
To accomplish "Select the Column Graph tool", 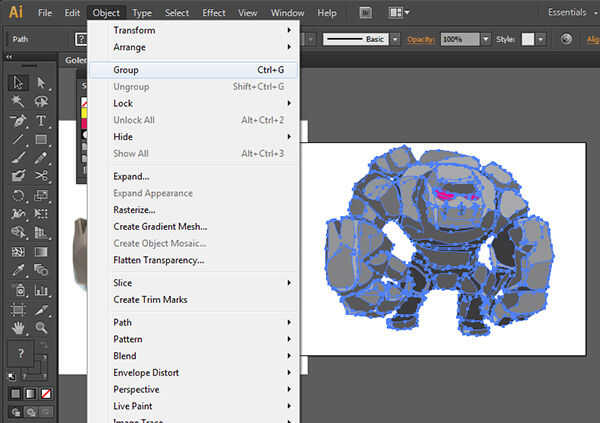I will (41, 290).
